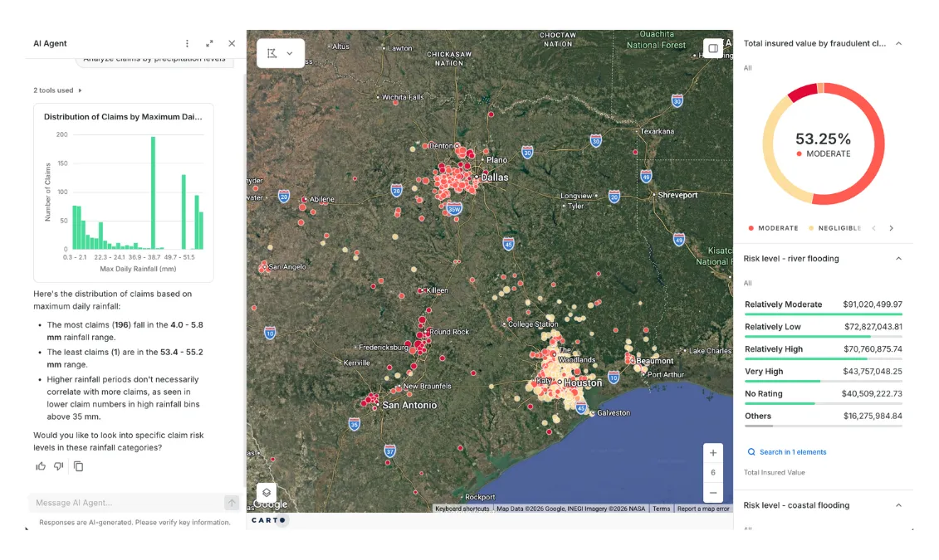Click the Interstate 35 shield near San Antonio
This screenshot has width=939, height=560.
pos(354,425)
